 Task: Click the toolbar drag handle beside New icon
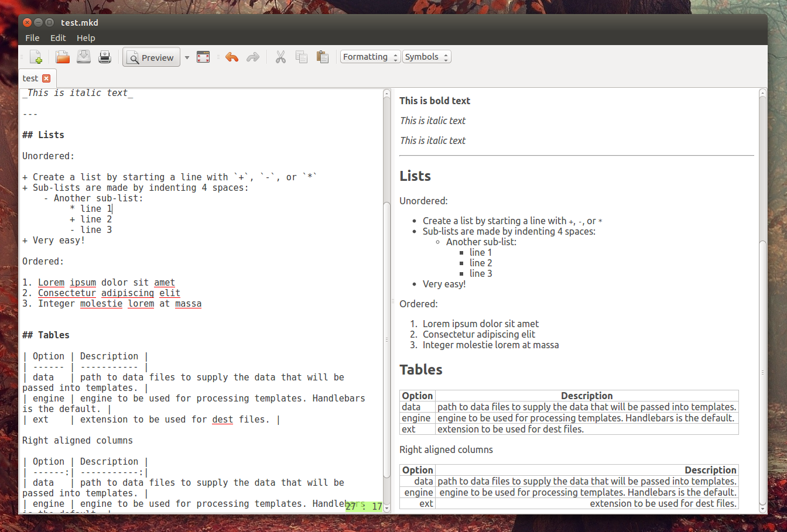(x=22, y=57)
